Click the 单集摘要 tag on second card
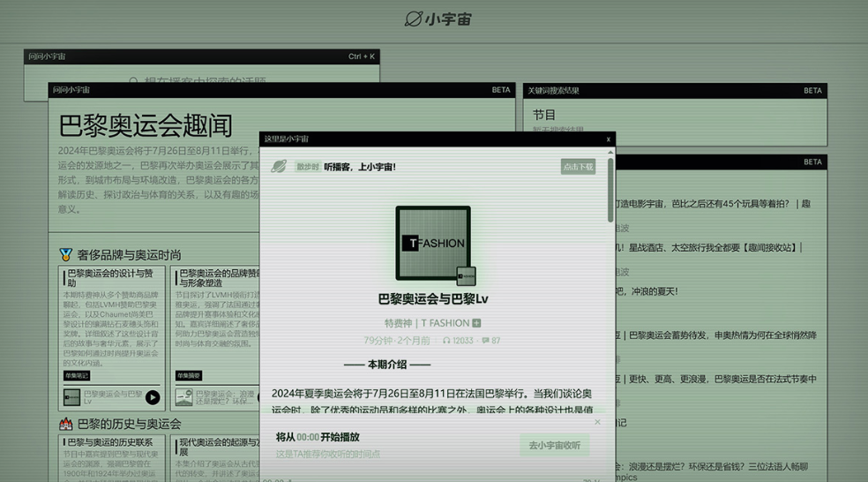The height and width of the screenshot is (482, 868). point(188,376)
